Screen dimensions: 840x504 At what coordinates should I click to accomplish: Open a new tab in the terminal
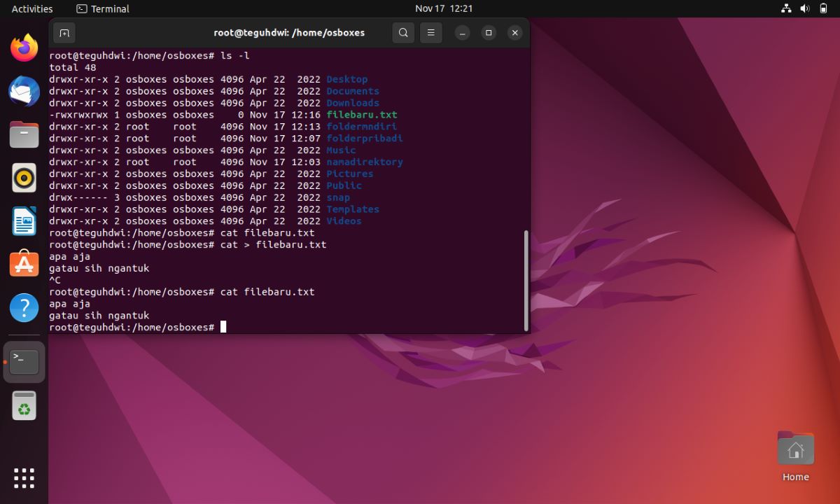click(64, 33)
